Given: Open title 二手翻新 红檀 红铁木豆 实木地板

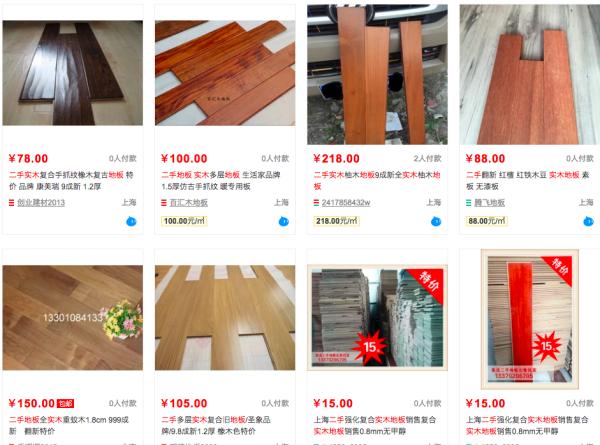Looking at the screenshot, I should (x=527, y=181).
